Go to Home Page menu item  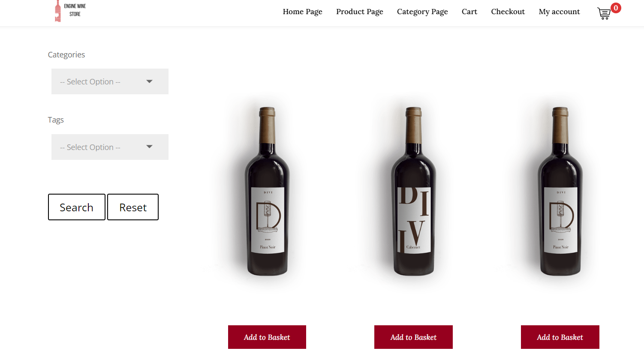[x=302, y=12]
